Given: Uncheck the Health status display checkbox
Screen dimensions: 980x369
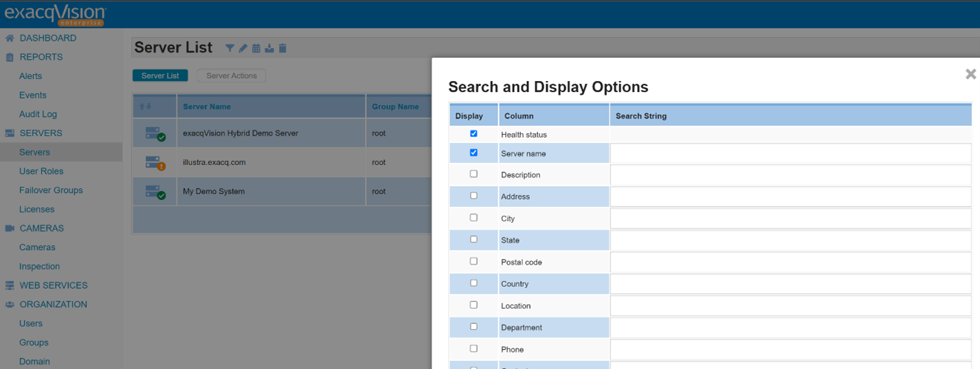Looking at the screenshot, I should point(474,134).
